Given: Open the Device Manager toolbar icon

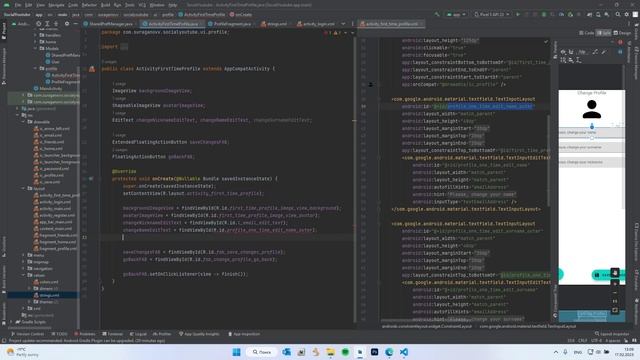Looking at the screenshot, I should click(x=598, y=14).
